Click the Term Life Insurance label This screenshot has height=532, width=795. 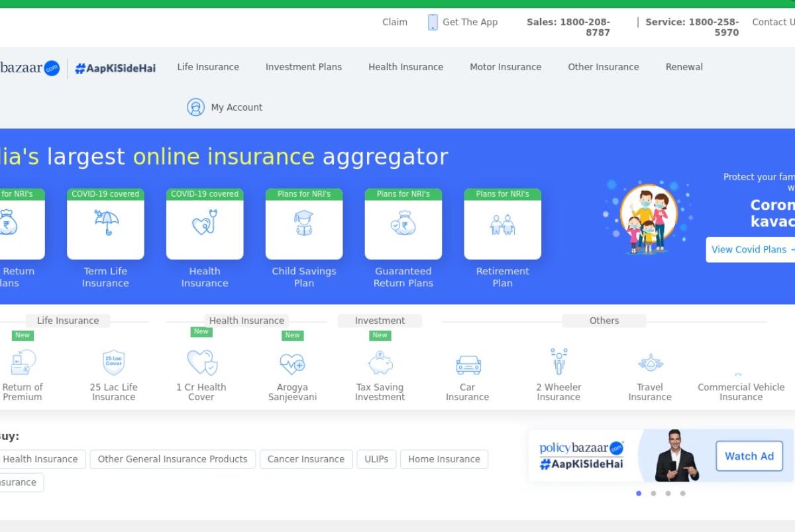pos(105,277)
